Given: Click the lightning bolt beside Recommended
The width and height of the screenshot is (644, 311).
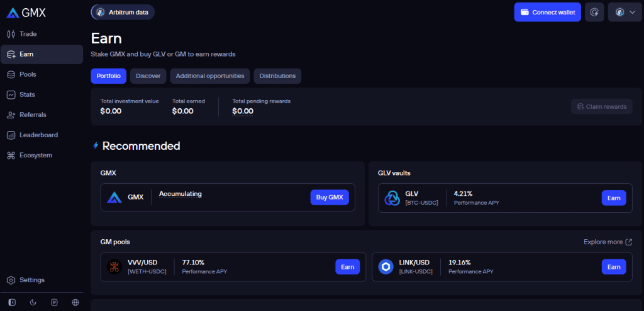Looking at the screenshot, I should [x=96, y=145].
